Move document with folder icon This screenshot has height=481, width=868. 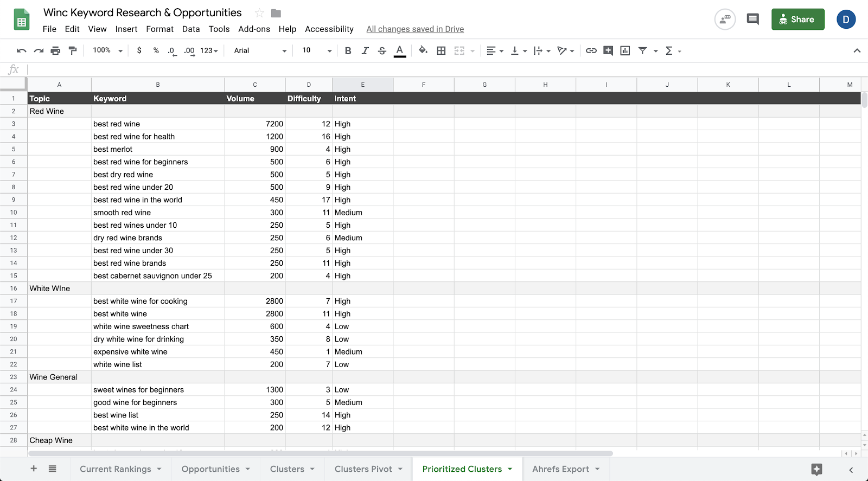click(276, 13)
